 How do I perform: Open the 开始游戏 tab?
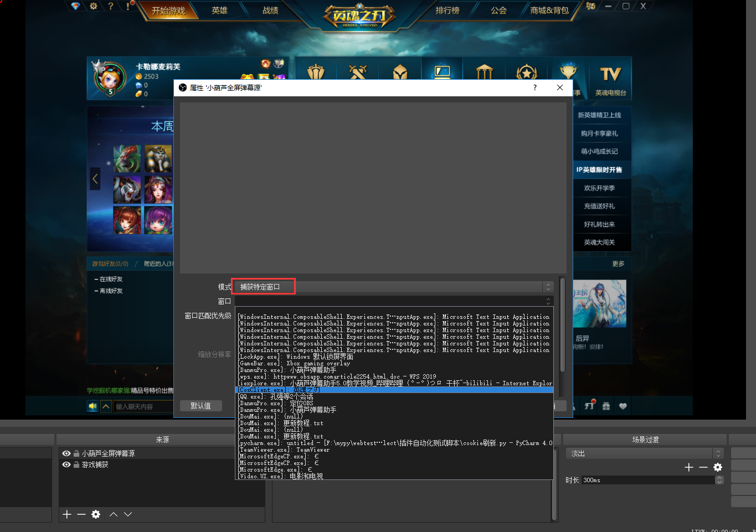click(168, 11)
